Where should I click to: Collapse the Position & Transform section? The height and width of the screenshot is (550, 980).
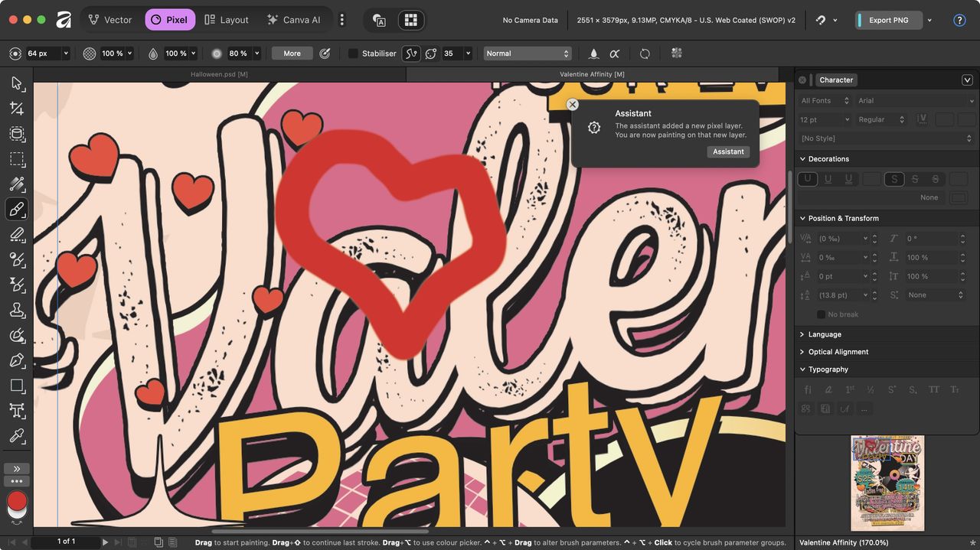(x=803, y=218)
